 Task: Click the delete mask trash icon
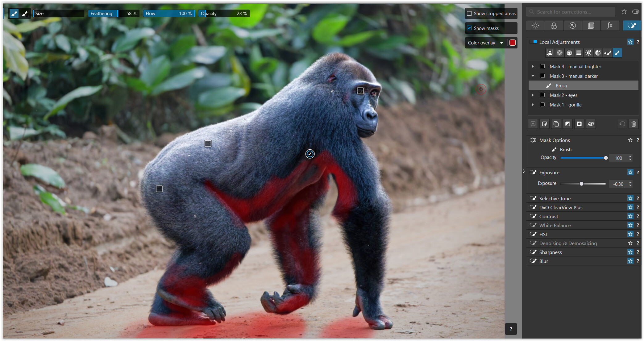pyautogui.click(x=634, y=124)
